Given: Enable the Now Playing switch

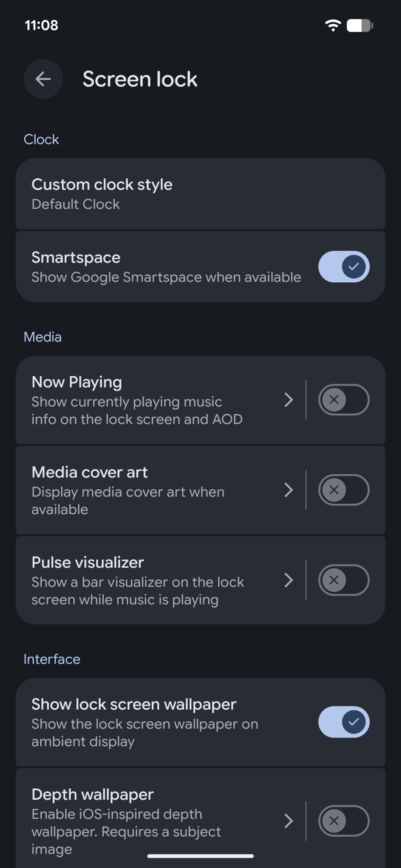Looking at the screenshot, I should click(x=344, y=400).
